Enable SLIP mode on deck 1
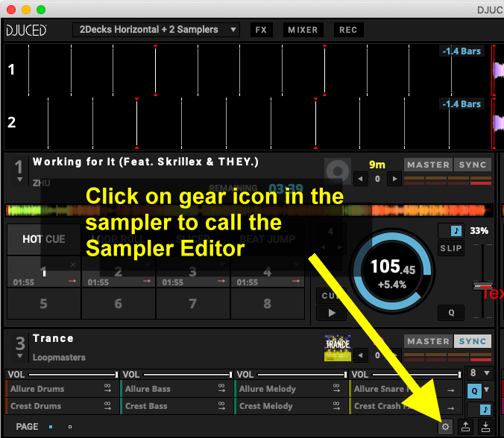 tap(451, 248)
